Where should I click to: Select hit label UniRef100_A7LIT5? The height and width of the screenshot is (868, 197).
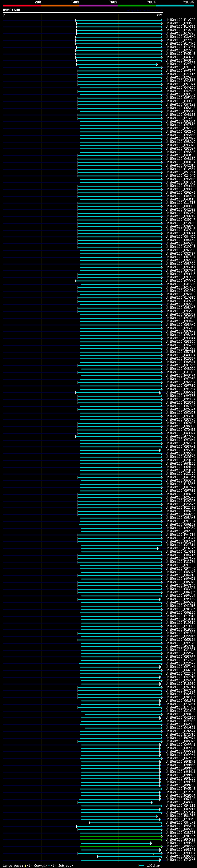pyautogui.click(x=180, y=74)
